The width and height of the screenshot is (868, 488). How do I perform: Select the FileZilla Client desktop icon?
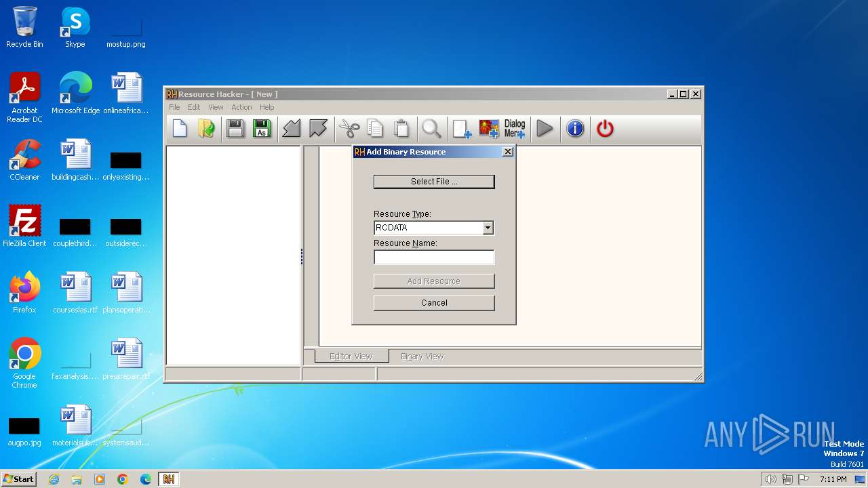(24, 226)
